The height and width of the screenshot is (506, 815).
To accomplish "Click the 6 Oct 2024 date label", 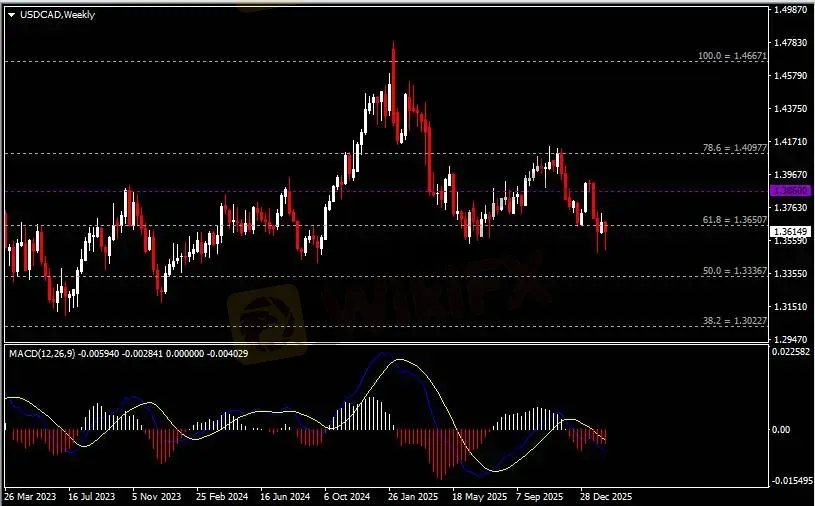I will (x=350, y=496).
